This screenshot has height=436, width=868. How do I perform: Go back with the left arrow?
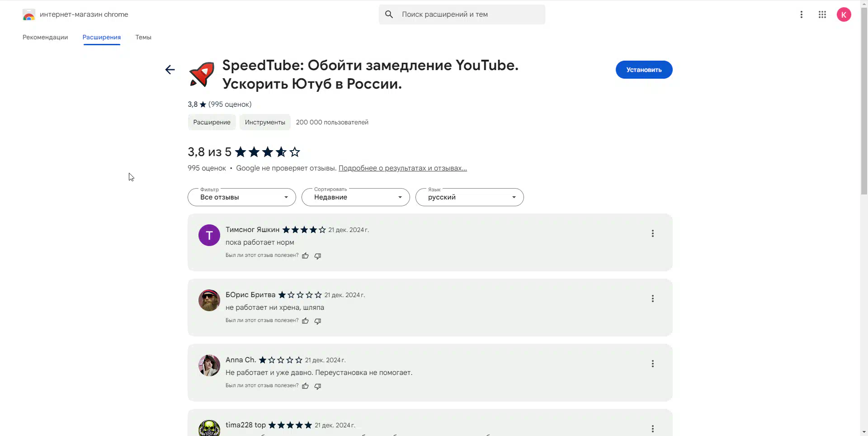[170, 70]
